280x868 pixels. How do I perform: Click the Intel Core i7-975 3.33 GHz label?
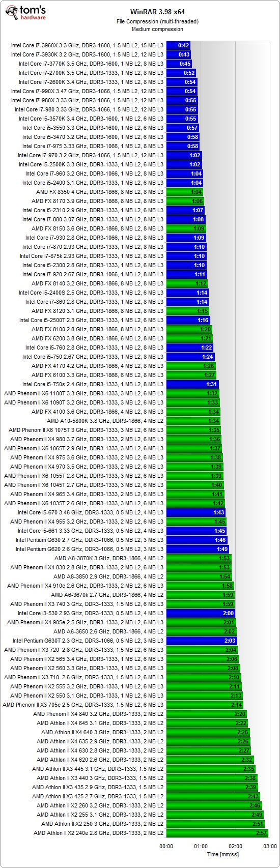tap(93, 146)
